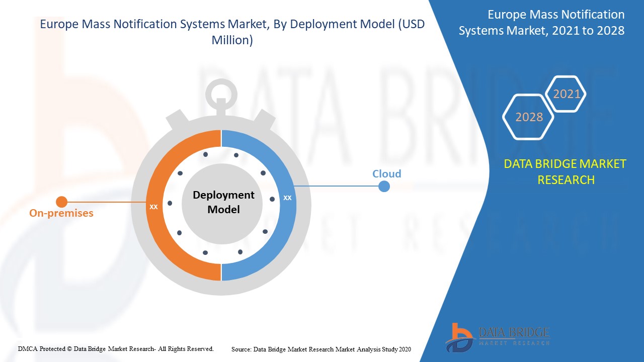Toggle the orange On-premises chart segment
644x362 pixels.
166,151
